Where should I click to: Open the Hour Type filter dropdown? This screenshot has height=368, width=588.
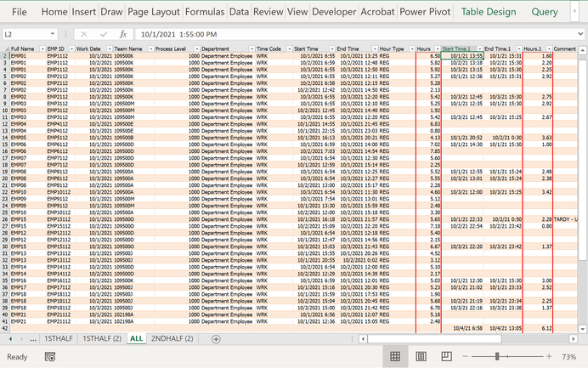coord(412,48)
